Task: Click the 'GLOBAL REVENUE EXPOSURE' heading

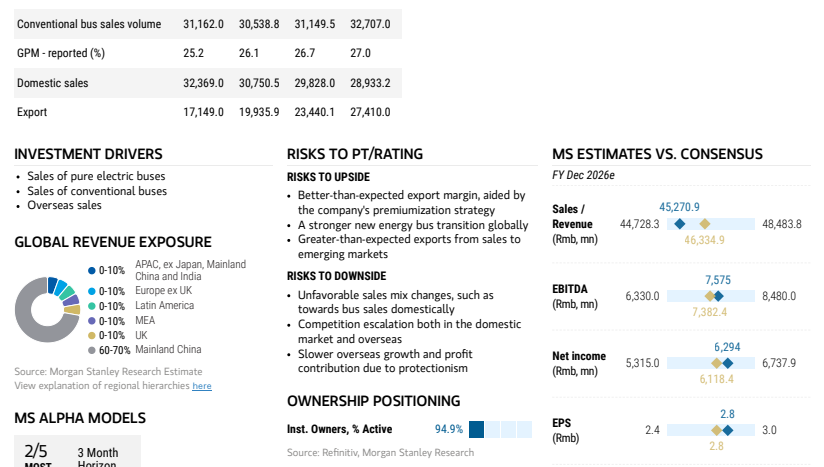Action: tap(113, 242)
